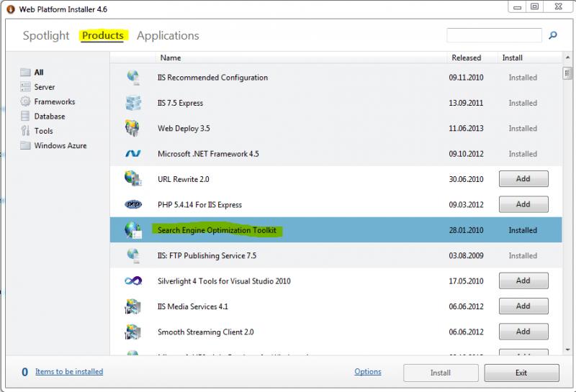The height and width of the screenshot is (392, 576).
Task: Switch to the Applications tab
Action: tap(168, 35)
